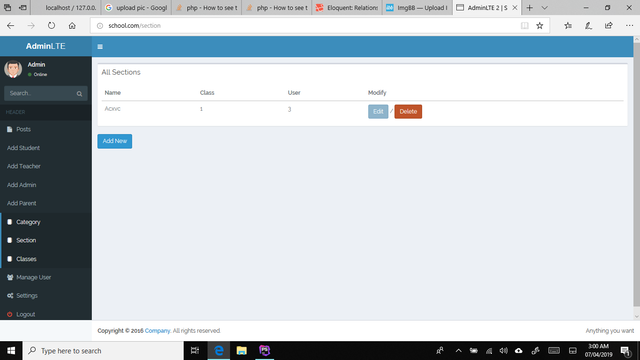The width and height of the screenshot is (640, 360).
Task: Click the set tabs aside icon
Action: point(23,8)
